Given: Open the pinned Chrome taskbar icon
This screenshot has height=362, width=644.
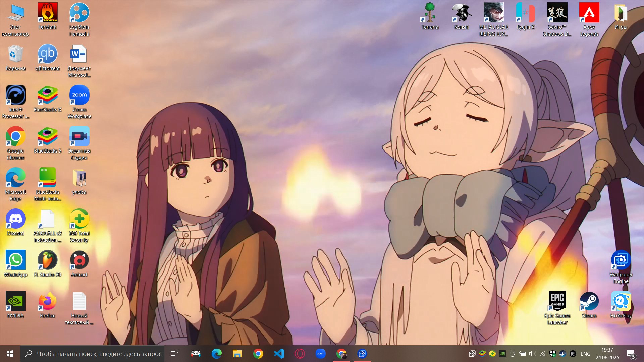Looking at the screenshot, I should 258,354.
